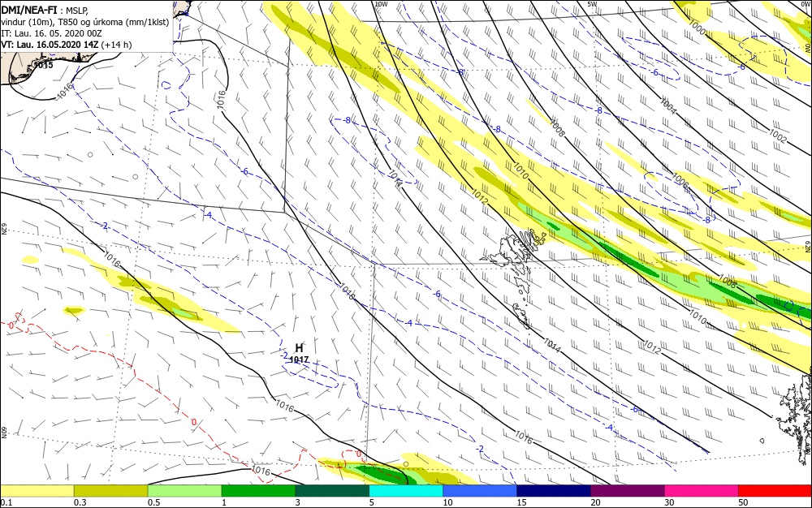Click the light green 0.5–1 legend swatch
Viewport: 812px width, 508px height.
pyautogui.click(x=184, y=491)
